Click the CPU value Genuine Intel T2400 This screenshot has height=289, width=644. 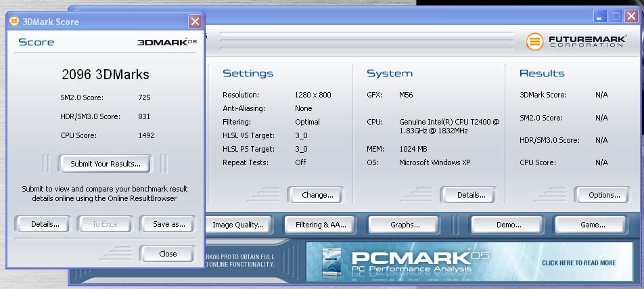click(449, 126)
